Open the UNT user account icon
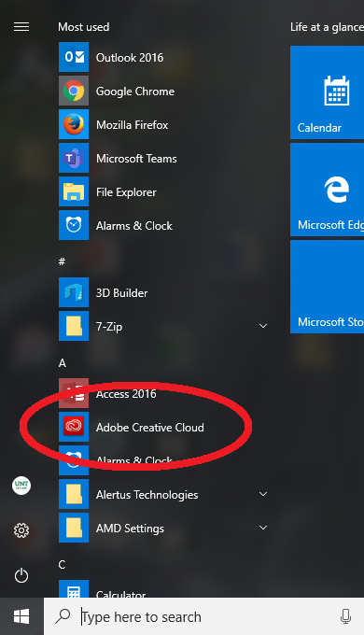 coord(21,486)
